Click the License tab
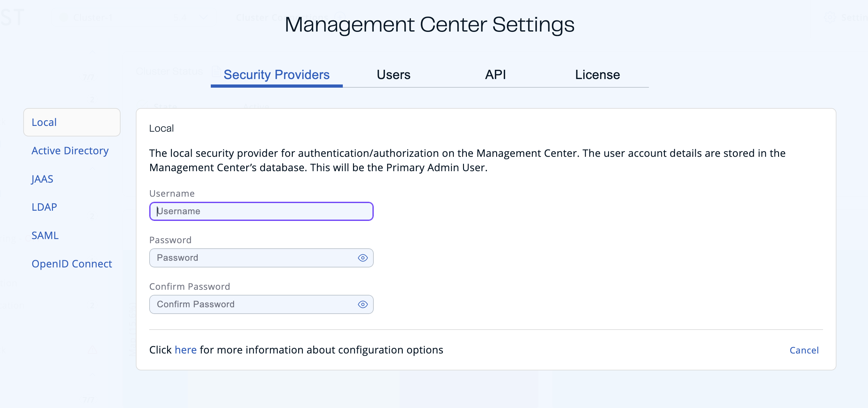 597,74
